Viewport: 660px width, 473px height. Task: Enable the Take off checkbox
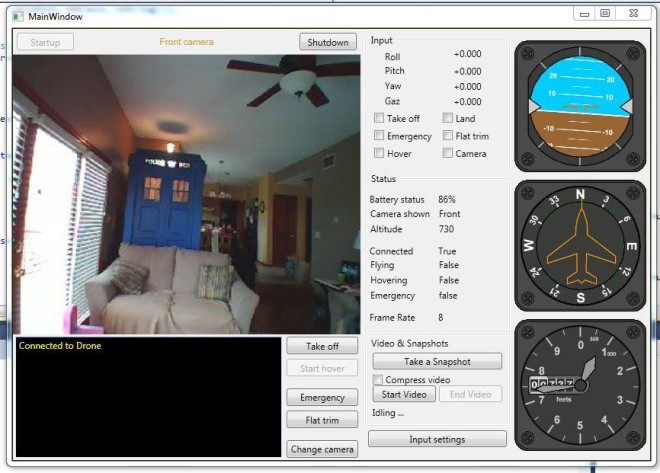(x=379, y=118)
